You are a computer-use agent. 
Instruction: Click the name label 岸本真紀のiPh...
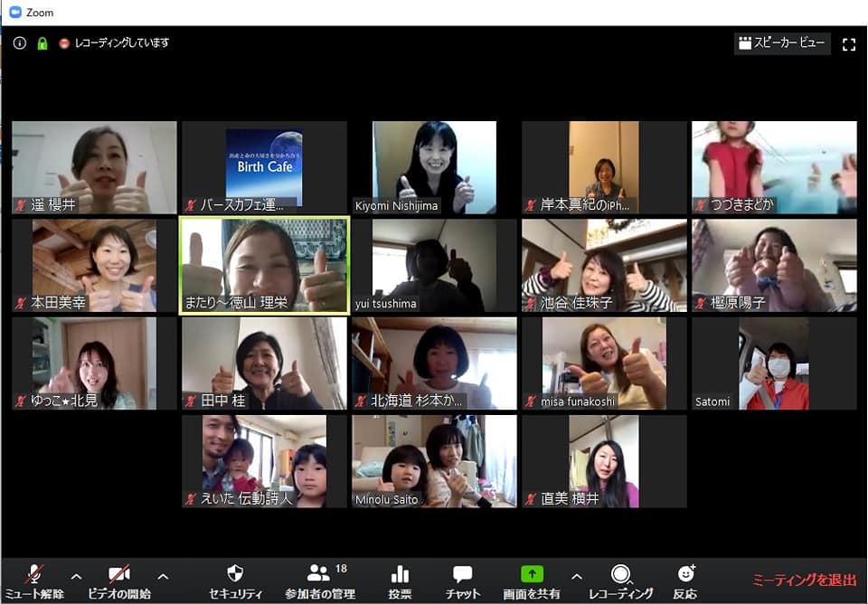pos(585,205)
